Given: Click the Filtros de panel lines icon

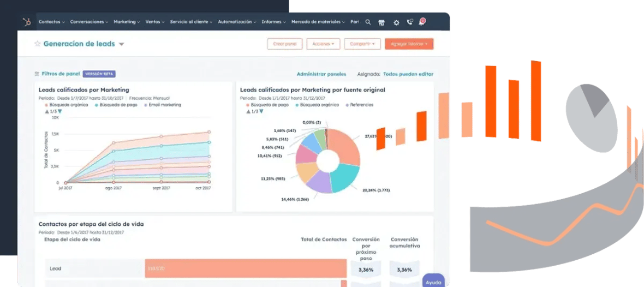Looking at the screenshot, I should tap(37, 74).
